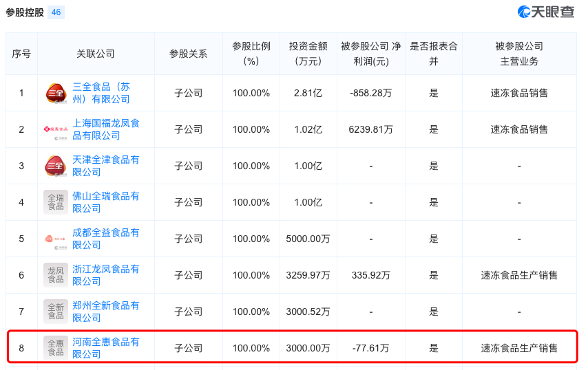Click the 参股控股 section title
This screenshot has height=370, width=588.
click(25, 12)
